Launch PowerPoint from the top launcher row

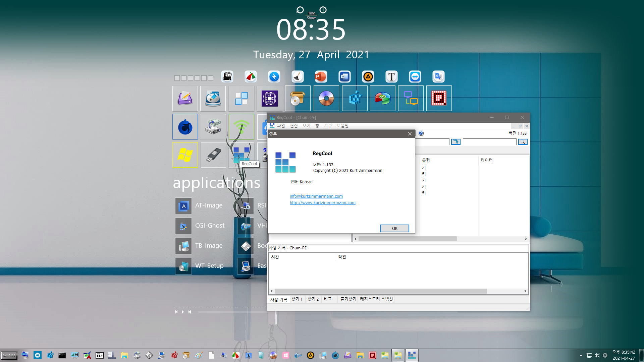pos(320,77)
